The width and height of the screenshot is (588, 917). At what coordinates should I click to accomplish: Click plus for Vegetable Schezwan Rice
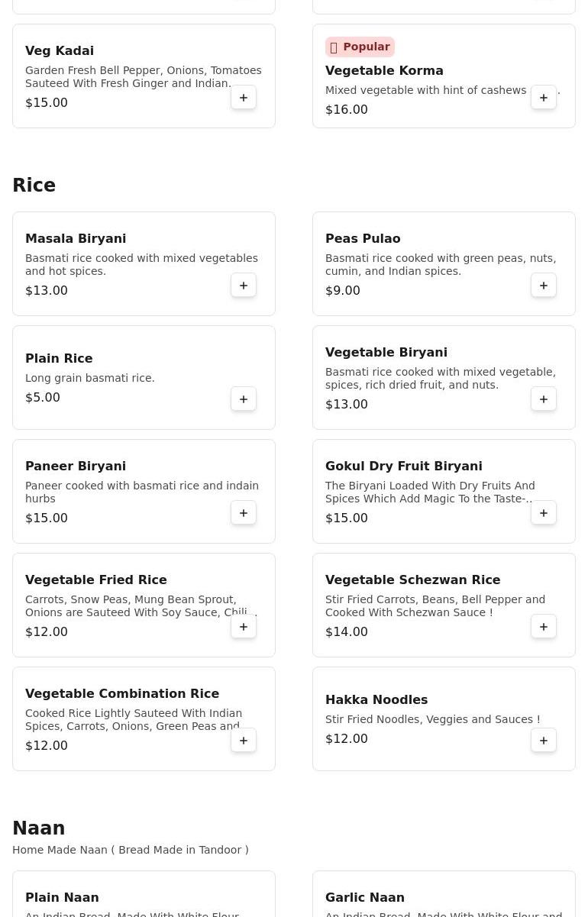tap(544, 627)
